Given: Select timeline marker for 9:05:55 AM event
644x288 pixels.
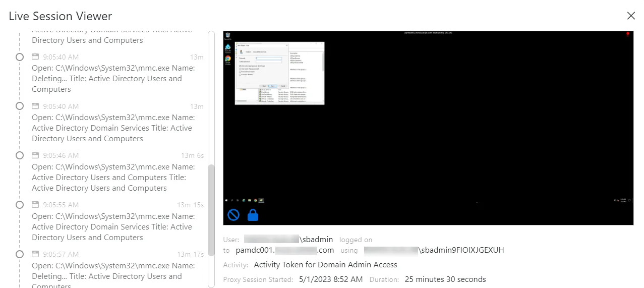Looking at the screenshot, I should pos(20,205).
